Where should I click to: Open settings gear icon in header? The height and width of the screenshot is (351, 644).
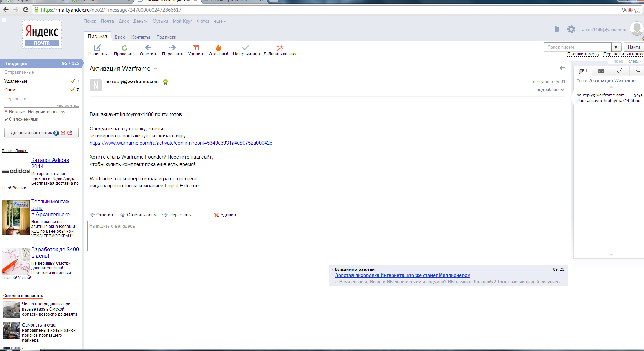point(571,29)
